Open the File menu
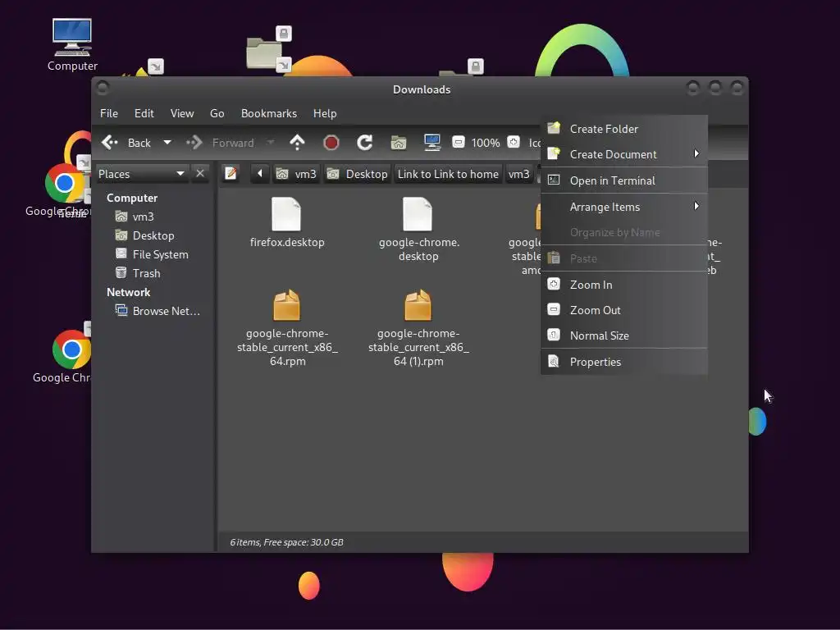 109,113
